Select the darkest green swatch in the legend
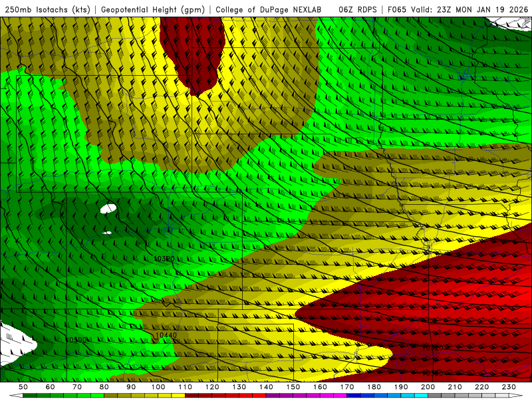532x399 pixels. (30, 395)
